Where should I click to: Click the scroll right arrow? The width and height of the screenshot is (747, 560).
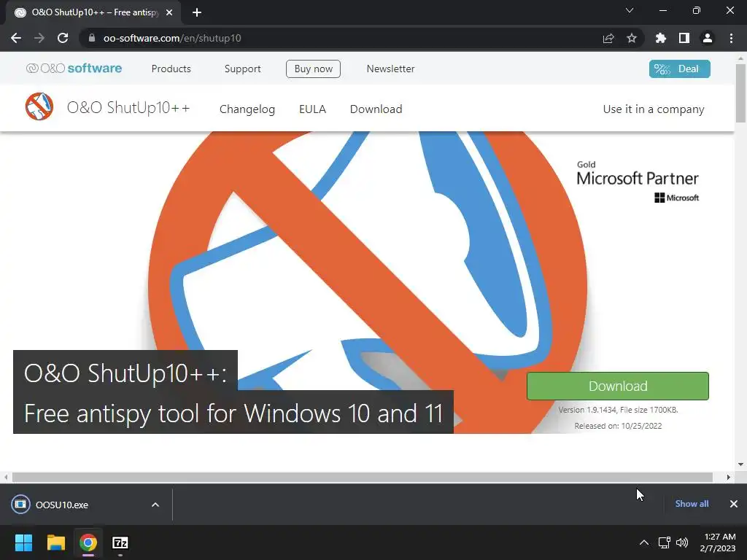click(729, 477)
